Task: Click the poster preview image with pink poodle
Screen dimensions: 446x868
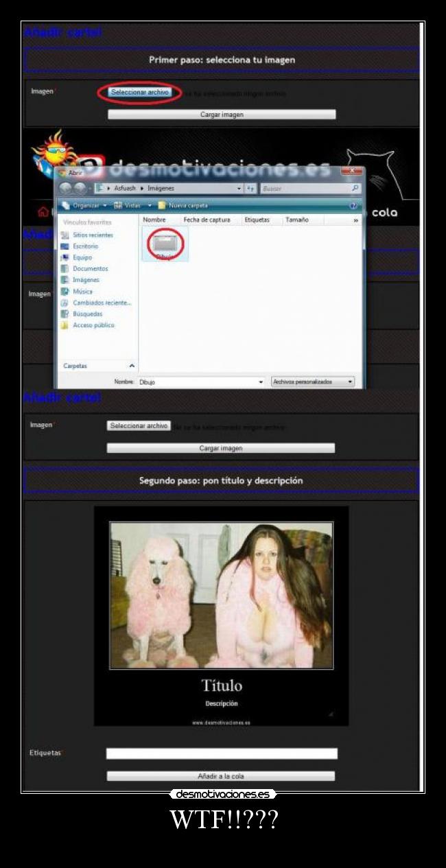Action: [x=221, y=595]
